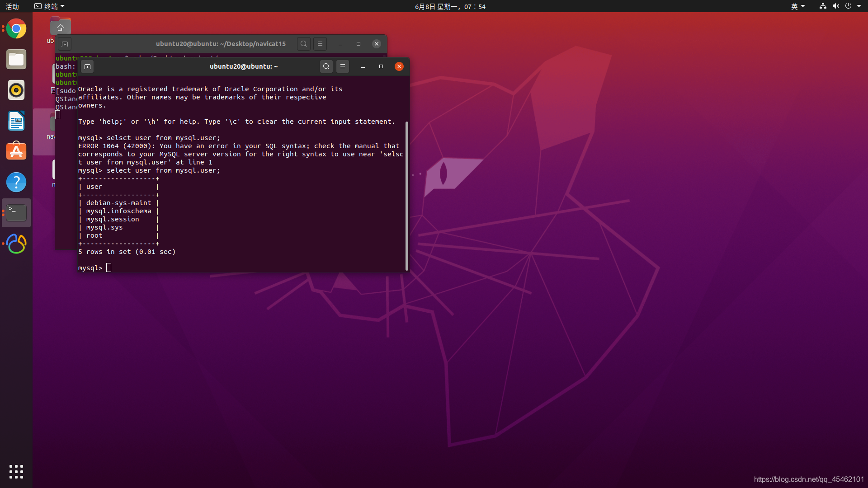Click search icon in front terminal

[326, 66]
